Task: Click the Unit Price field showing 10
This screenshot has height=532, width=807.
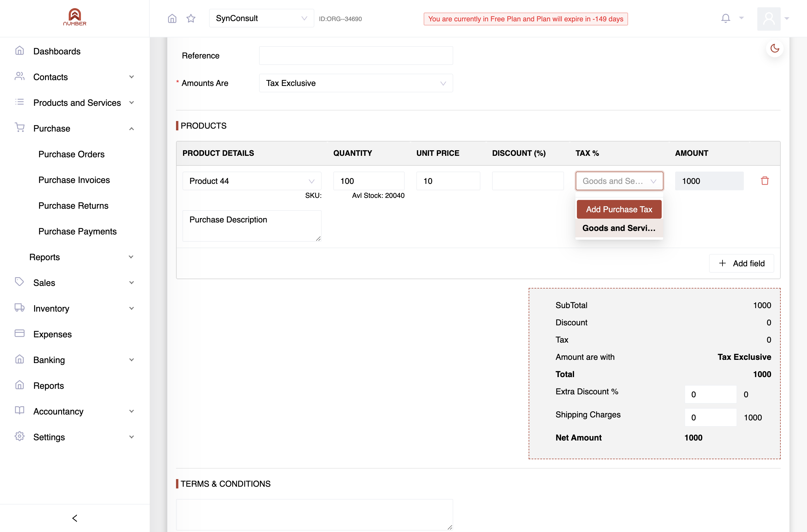Action: click(x=448, y=181)
